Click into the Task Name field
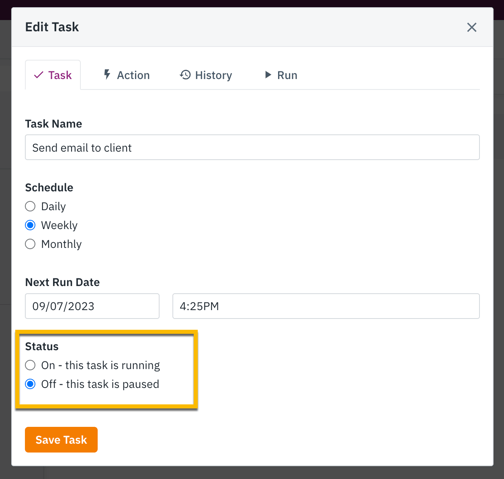 252,147
